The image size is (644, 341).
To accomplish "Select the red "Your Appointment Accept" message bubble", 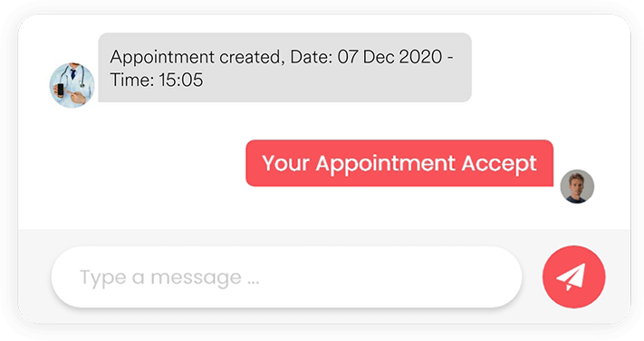I will (399, 164).
